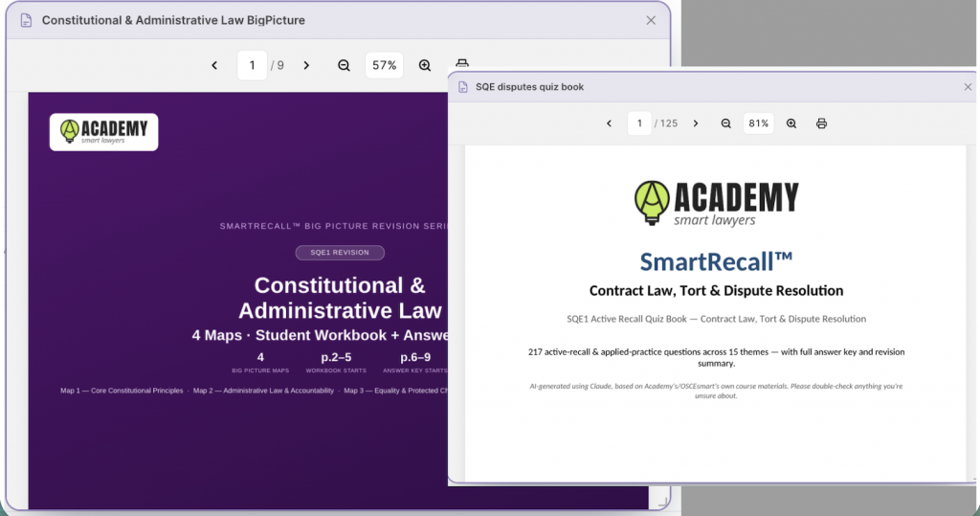Click 'Contract Law, Tort & Dispute Resolution' subtitle
Image resolution: width=980 pixels, height=516 pixels.
click(x=716, y=291)
